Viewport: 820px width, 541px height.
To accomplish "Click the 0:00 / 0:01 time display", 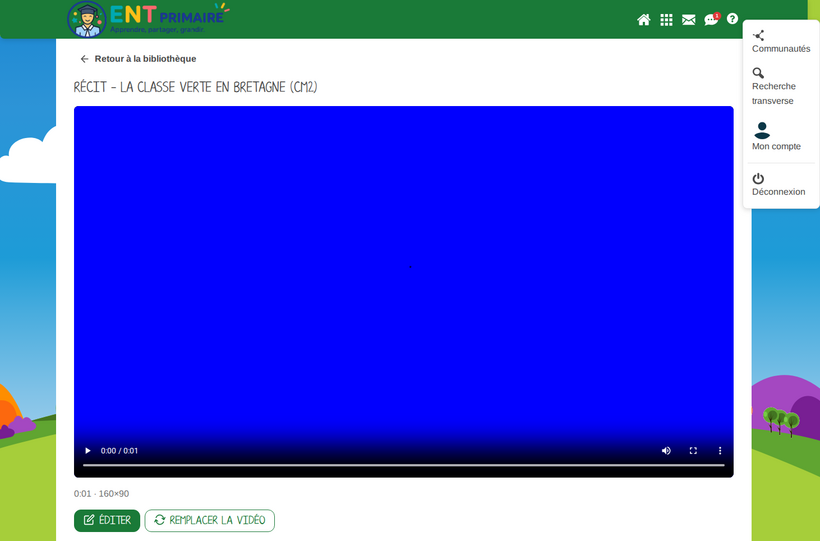I will point(119,451).
